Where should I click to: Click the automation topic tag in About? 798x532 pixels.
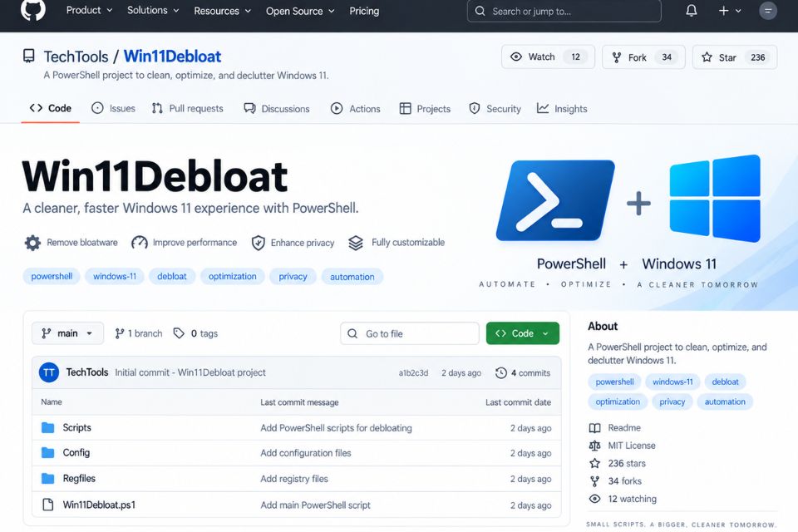(x=725, y=401)
